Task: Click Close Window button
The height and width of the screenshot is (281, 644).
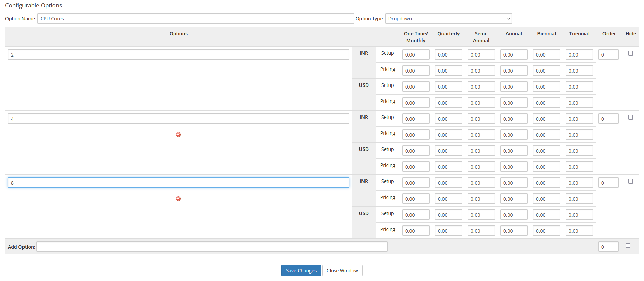Action: point(342,270)
